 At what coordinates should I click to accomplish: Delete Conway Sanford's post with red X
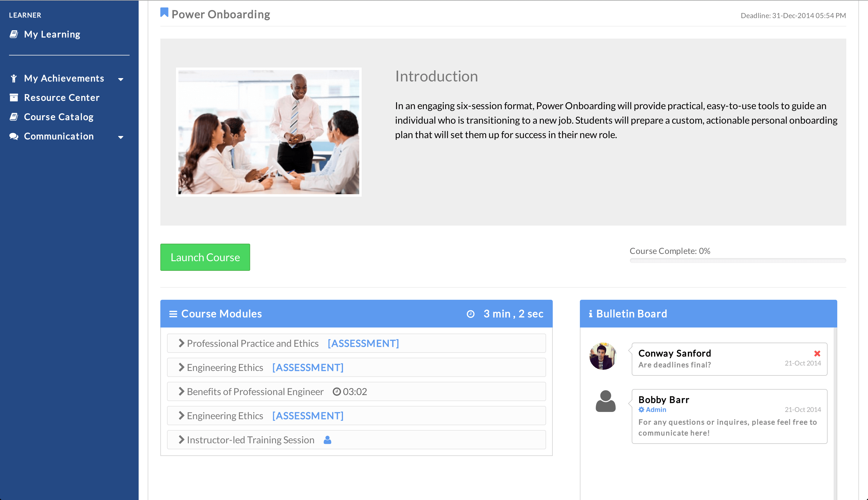pos(817,353)
